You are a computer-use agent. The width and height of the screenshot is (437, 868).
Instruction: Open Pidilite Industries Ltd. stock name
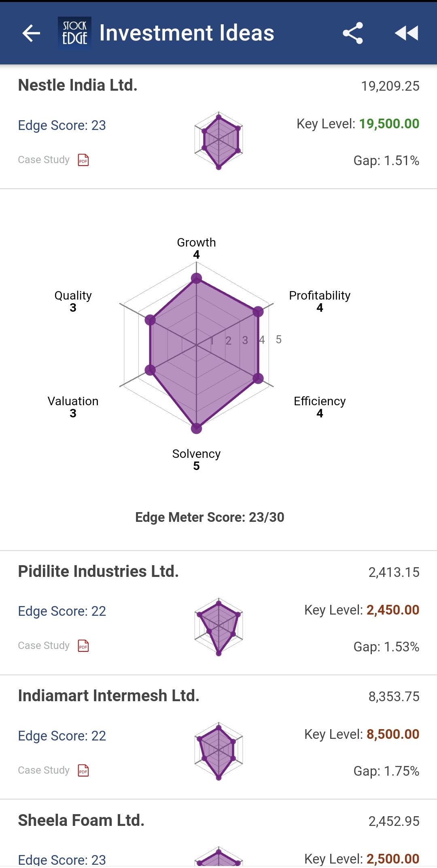coord(98,572)
